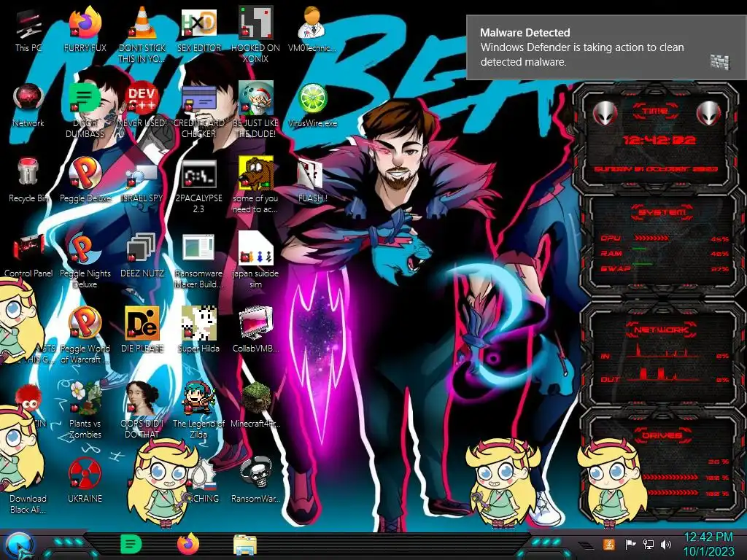Image resolution: width=747 pixels, height=560 pixels.
Task: Open DI FOR DUMBASS shortcut
Action: pos(85,111)
